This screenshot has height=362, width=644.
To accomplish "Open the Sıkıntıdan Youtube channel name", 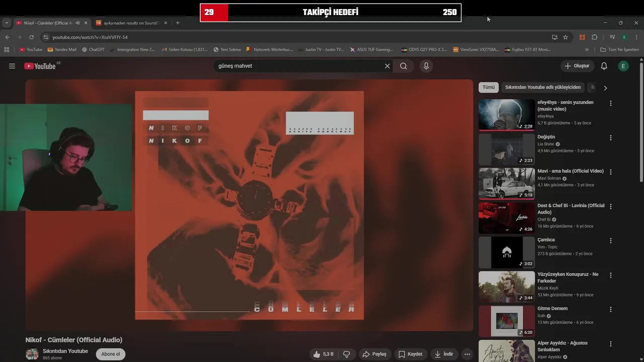I will point(65,351).
